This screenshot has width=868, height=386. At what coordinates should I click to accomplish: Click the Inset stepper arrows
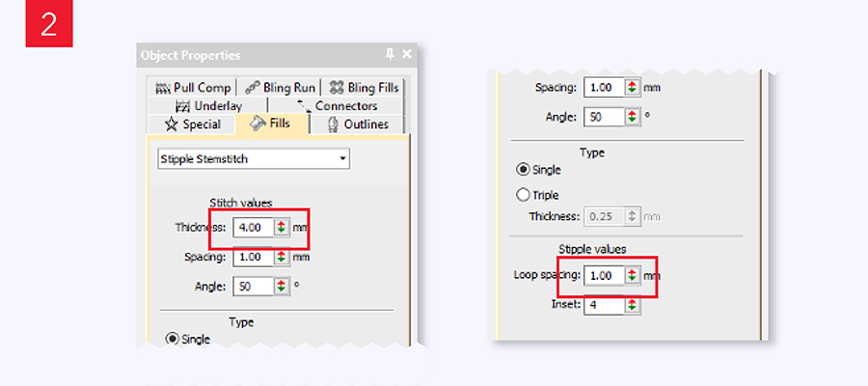coord(631,305)
